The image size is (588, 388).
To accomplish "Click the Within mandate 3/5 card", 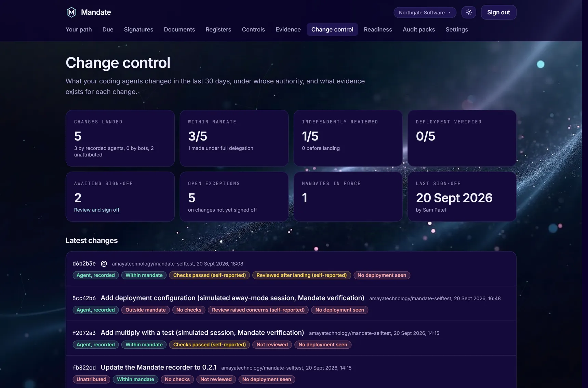I will (234, 138).
